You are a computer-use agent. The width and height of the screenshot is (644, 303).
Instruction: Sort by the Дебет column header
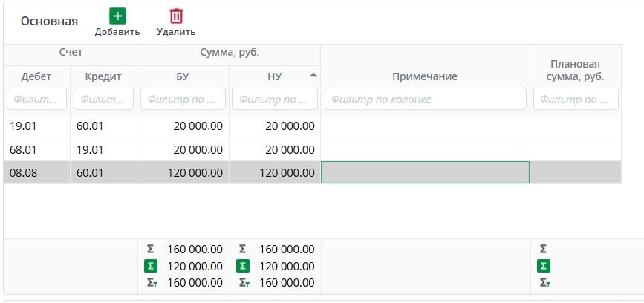click(36, 76)
